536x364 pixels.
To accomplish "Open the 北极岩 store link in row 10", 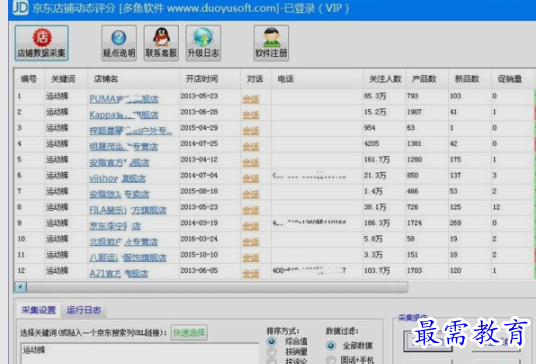I will pyautogui.click(x=123, y=242).
